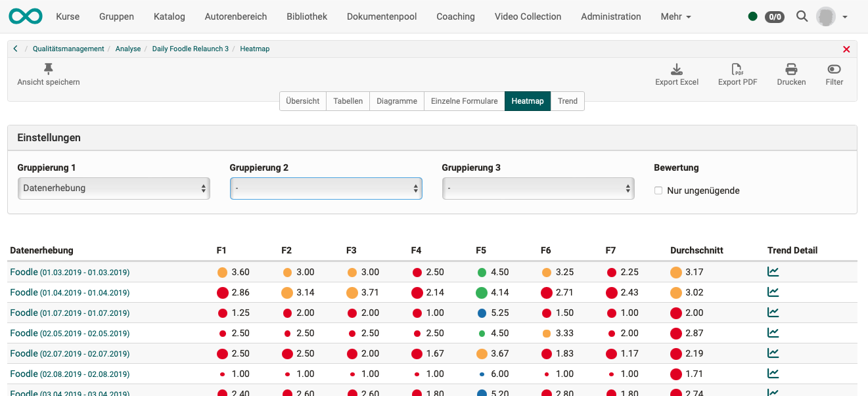Open the Foodle 01.04.2019 survey link

[24, 292]
